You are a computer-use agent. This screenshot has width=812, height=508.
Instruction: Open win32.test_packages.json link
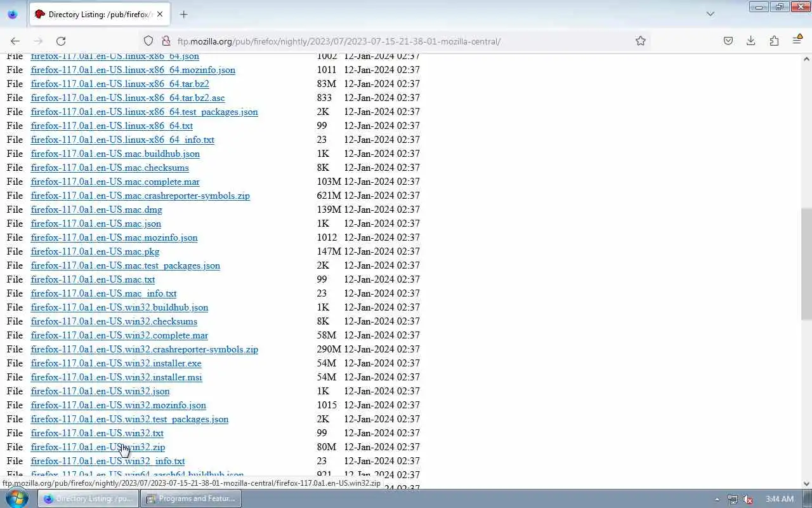point(129,419)
